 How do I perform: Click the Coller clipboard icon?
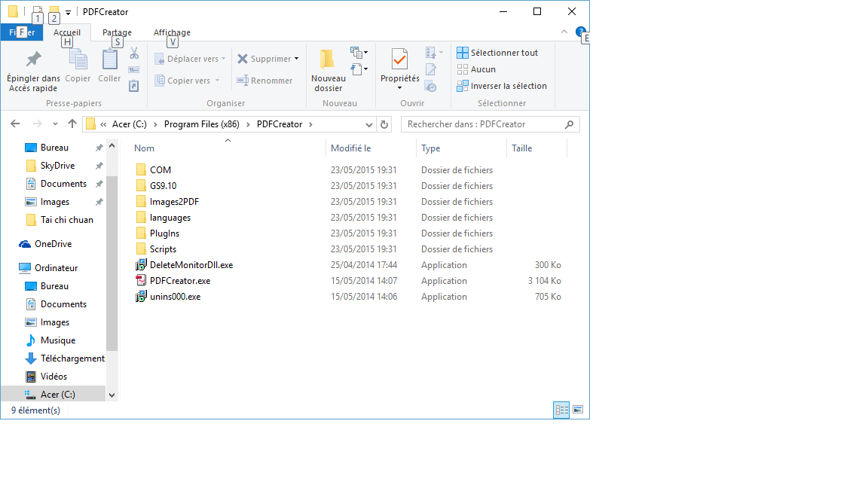(x=109, y=59)
